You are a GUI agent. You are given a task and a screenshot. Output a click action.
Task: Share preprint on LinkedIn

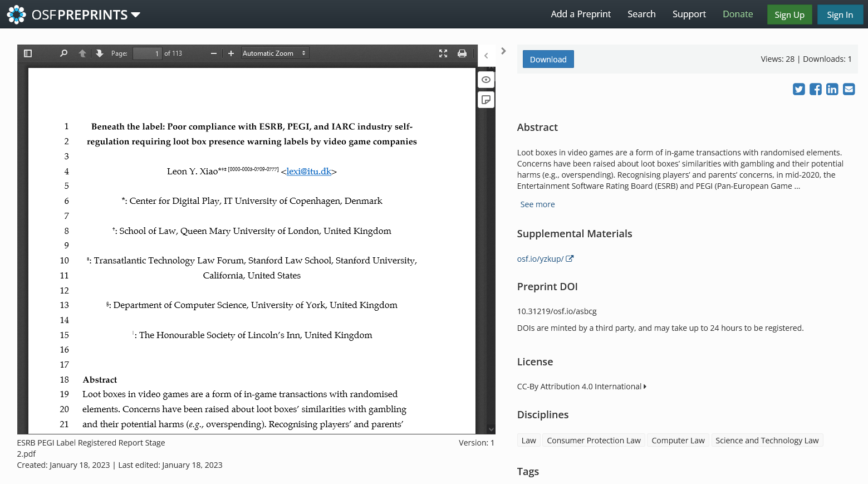click(832, 89)
